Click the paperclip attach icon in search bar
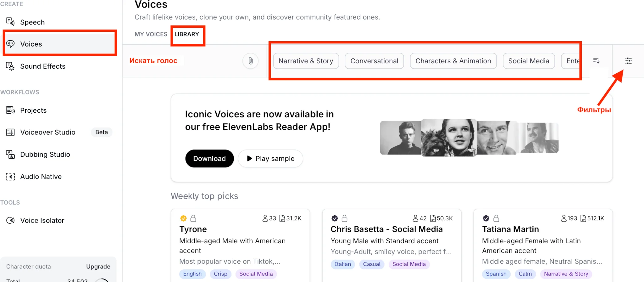Viewport: 644px width, 282px height. coord(250,61)
